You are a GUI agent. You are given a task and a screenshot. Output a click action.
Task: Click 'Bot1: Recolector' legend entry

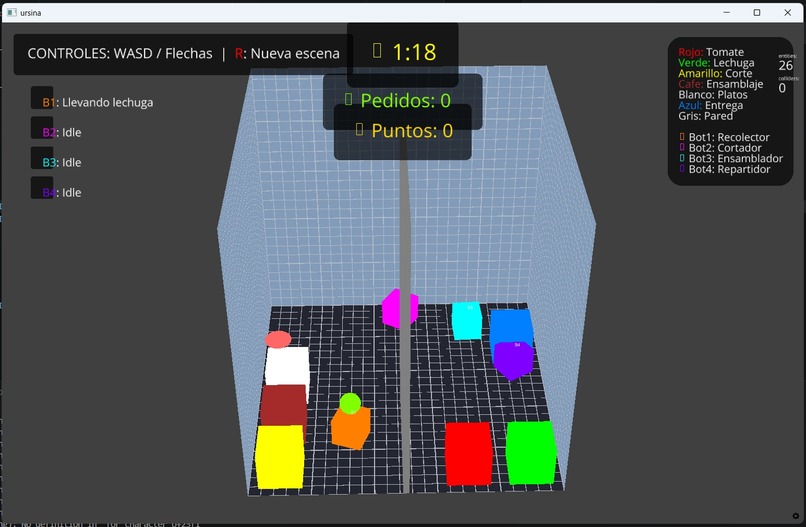[x=725, y=137]
